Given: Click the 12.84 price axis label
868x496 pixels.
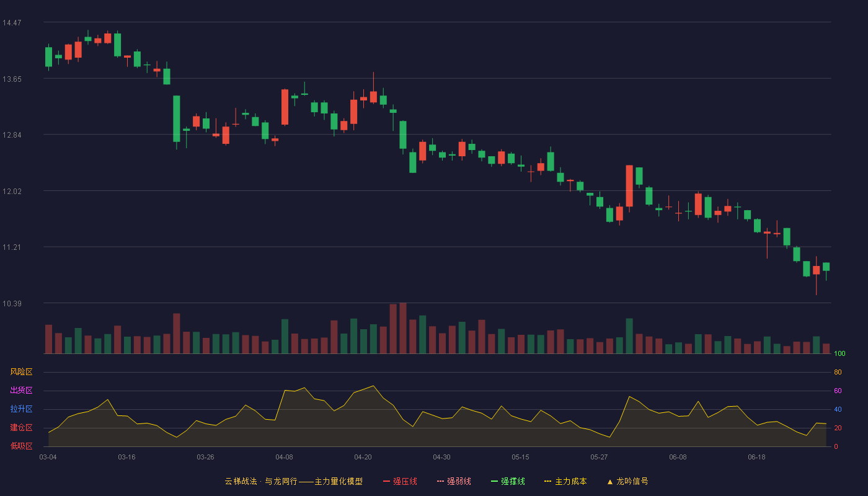Looking at the screenshot, I should pyautogui.click(x=12, y=135).
